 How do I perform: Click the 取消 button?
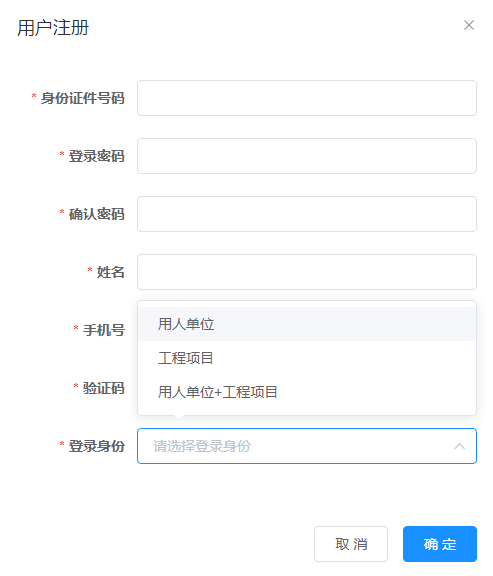351,544
